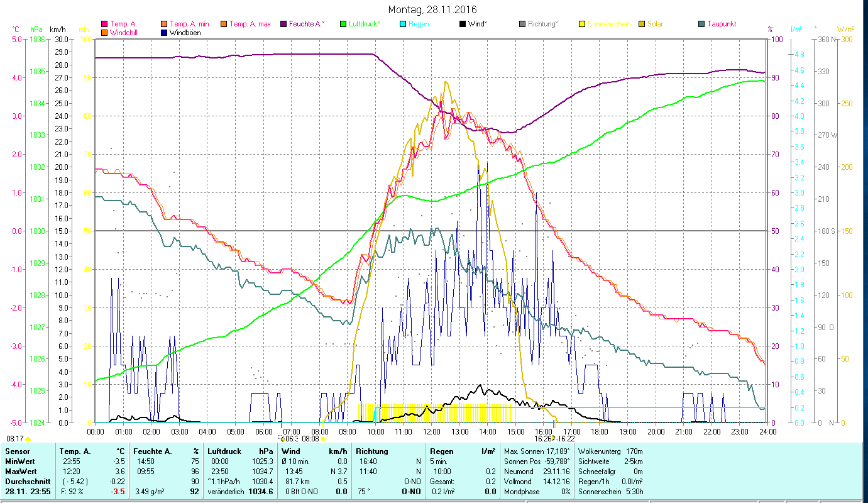Select the 'Windböen' legend label
Screen dimensions: 868x503
click(185, 33)
